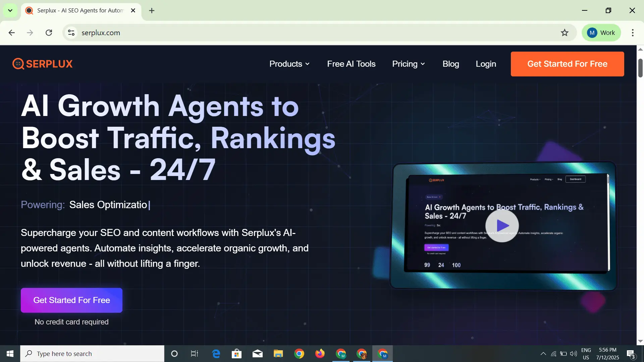The height and width of the screenshot is (362, 644).
Task: Open Task View on the taskbar
Action: [x=195, y=354]
